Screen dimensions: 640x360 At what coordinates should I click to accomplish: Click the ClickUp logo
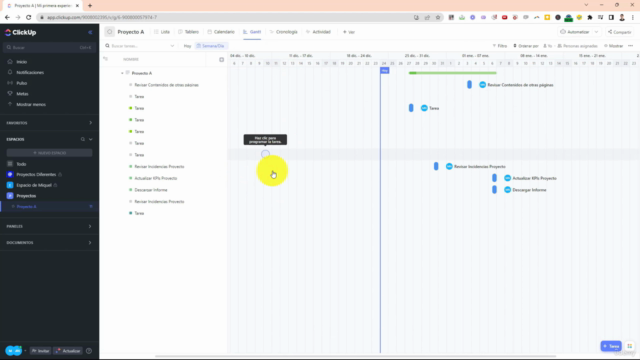click(20, 32)
